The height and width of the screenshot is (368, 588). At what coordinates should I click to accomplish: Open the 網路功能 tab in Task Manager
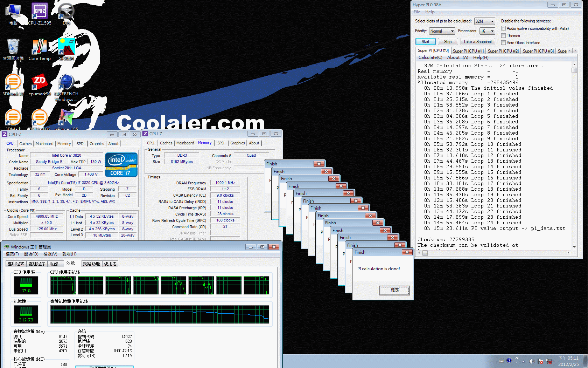tap(92, 264)
